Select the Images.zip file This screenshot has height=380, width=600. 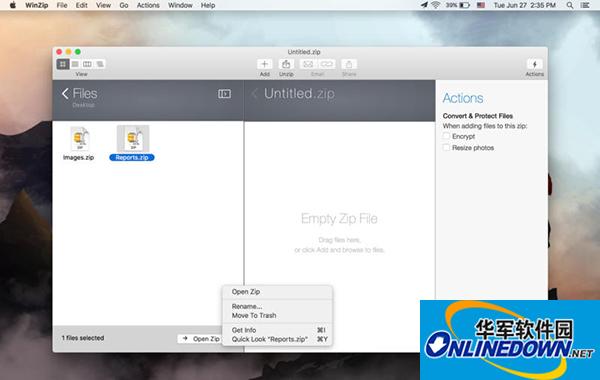pyautogui.click(x=79, y=144)
